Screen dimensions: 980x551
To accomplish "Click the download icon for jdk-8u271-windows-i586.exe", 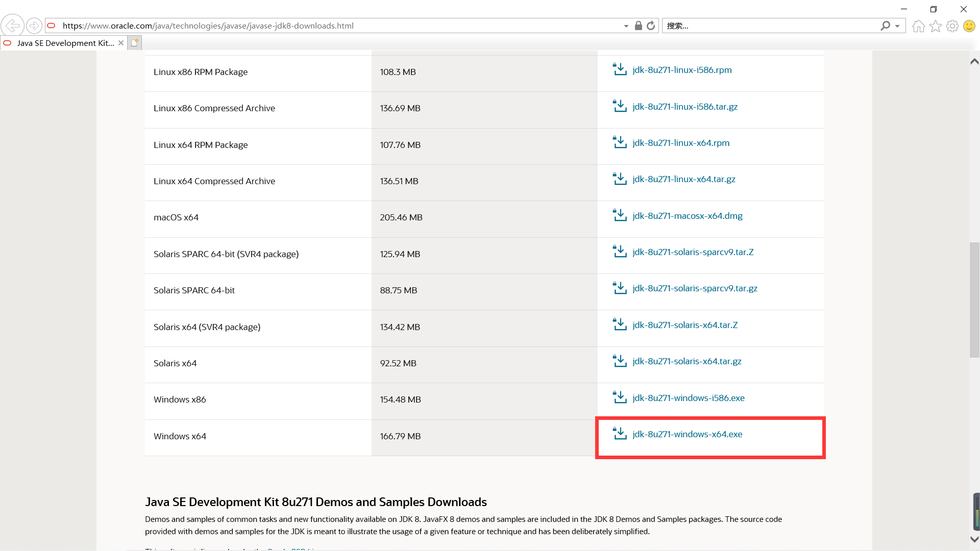I will [x=620, y=397].
